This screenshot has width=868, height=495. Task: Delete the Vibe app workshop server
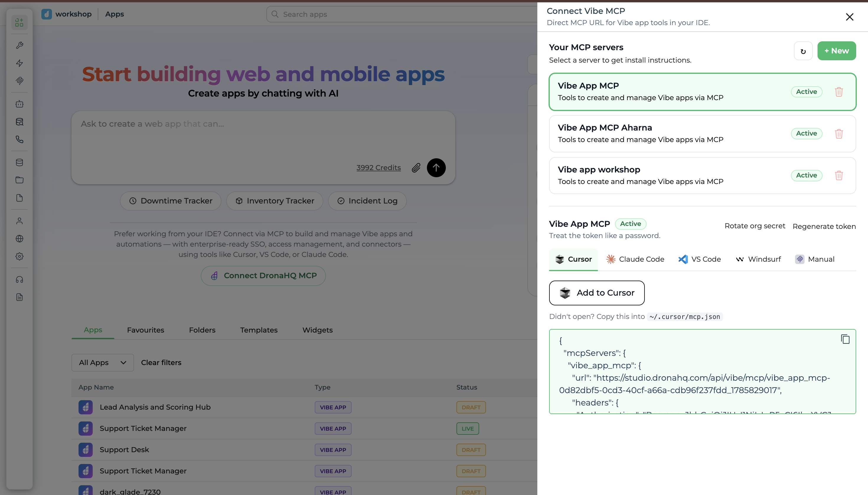(838, 175)
